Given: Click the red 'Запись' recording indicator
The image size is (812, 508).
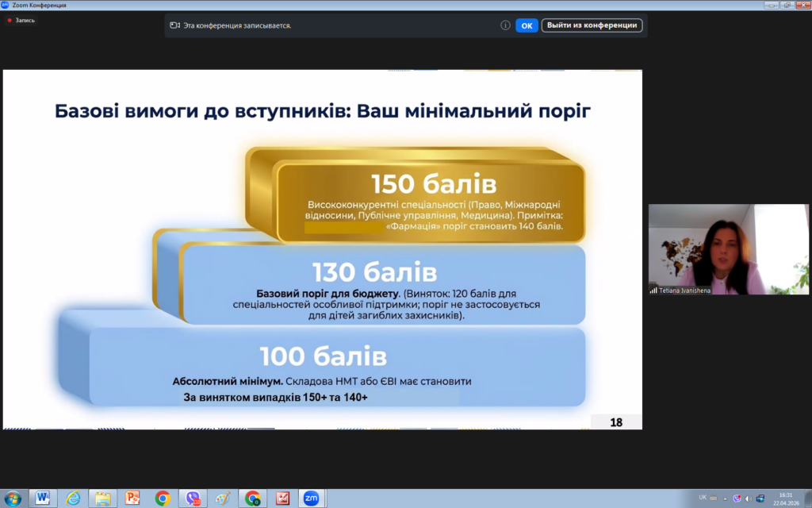Looking at the screenshot, I should pos(21,20).
